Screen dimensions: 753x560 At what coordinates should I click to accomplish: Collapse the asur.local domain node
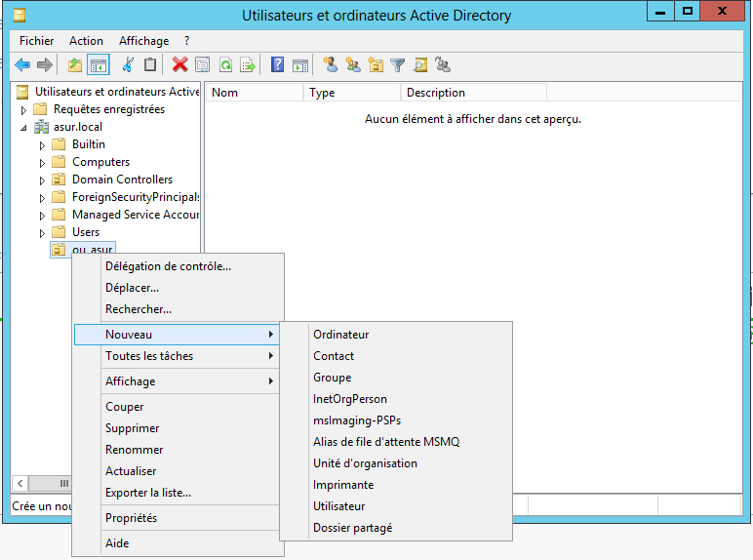(x=23, y=128)
